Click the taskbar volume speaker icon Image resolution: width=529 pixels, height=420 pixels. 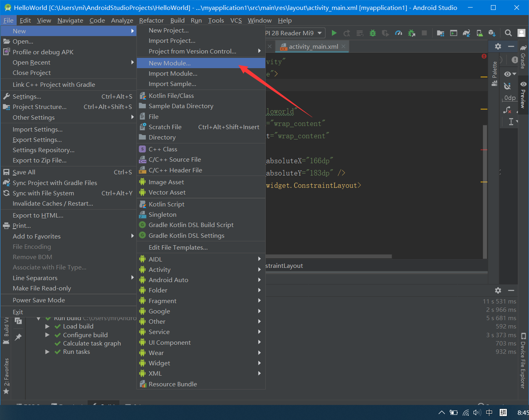pyautogui.click(x=477, y=412)
